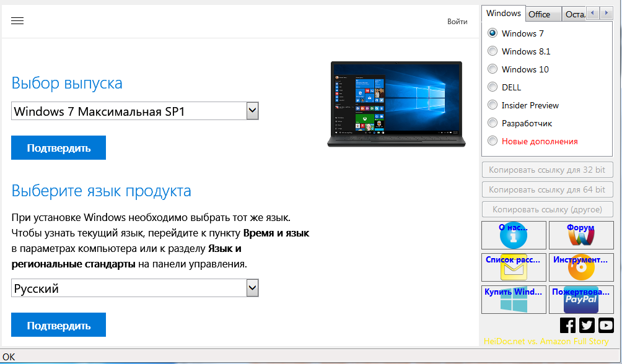Click the bold Время и язык text

click(x=276, y=233)
